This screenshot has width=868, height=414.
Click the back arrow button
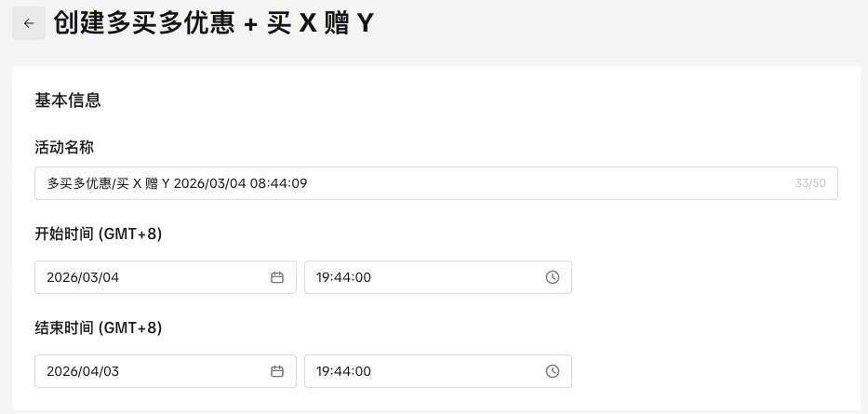coord(29,23)
